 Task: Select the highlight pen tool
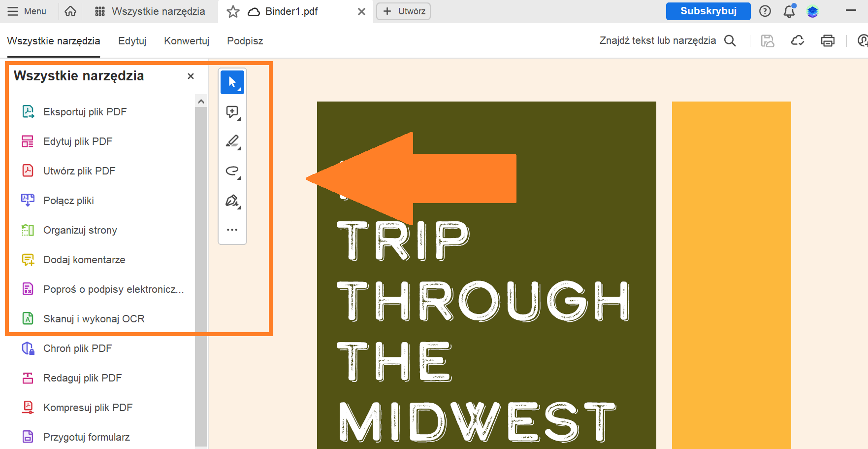tap(232, 141)
